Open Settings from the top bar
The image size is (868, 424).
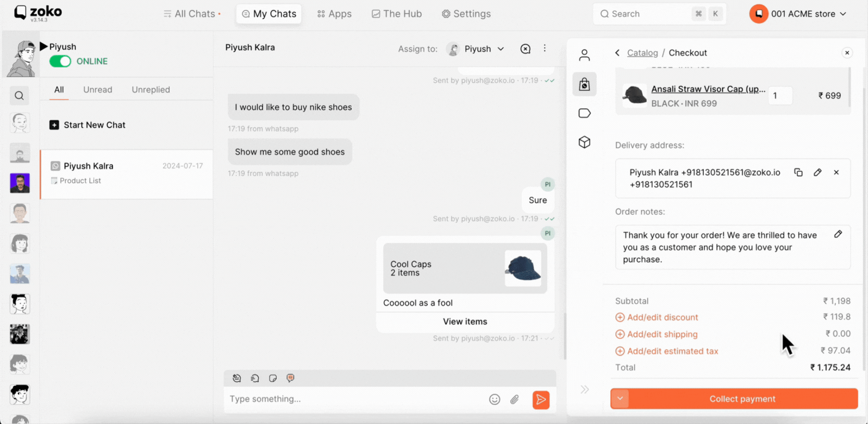[x=466, y=14]
